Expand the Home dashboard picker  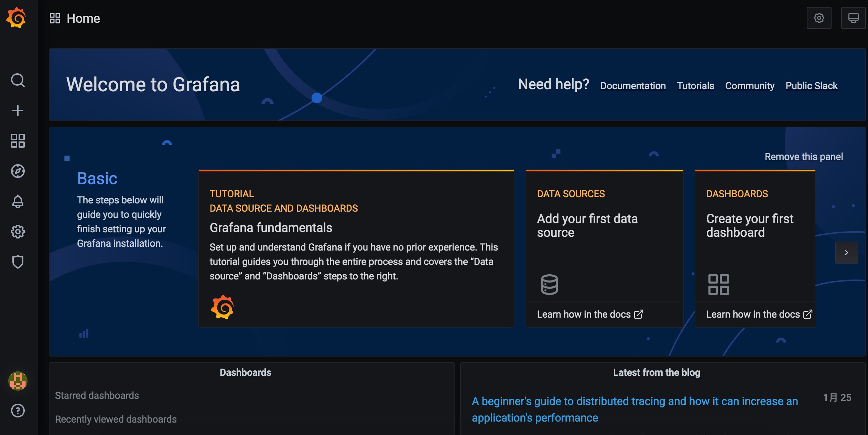[x=75, y=18]
